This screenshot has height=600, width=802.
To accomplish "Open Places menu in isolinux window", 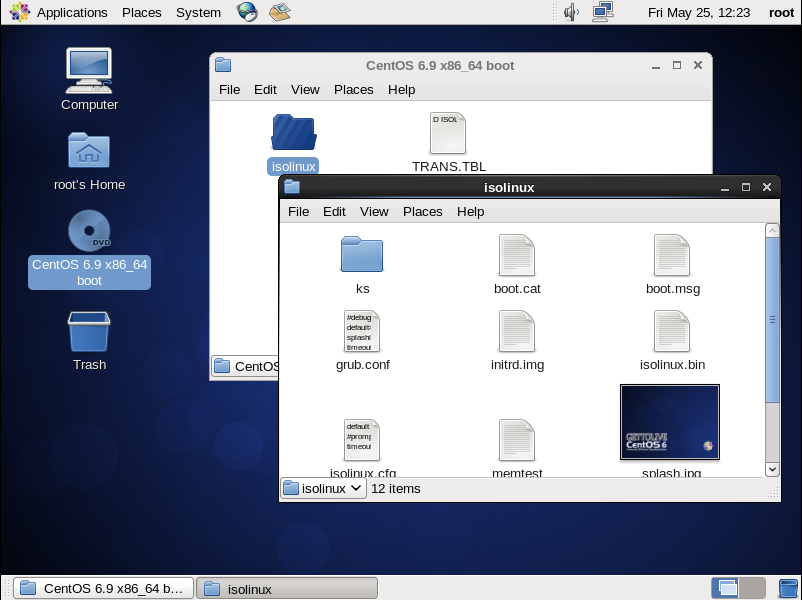I will 422,212.
